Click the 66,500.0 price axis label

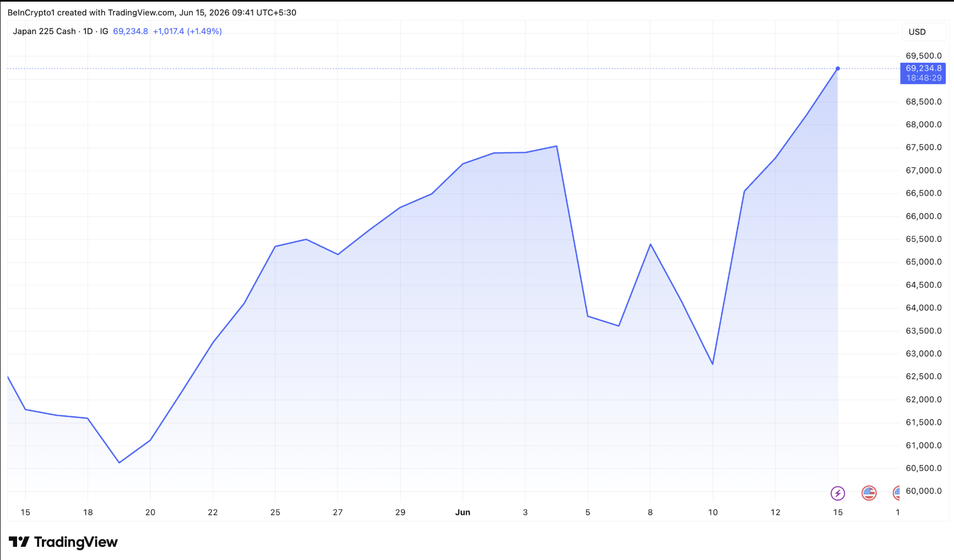coord(924,193)
